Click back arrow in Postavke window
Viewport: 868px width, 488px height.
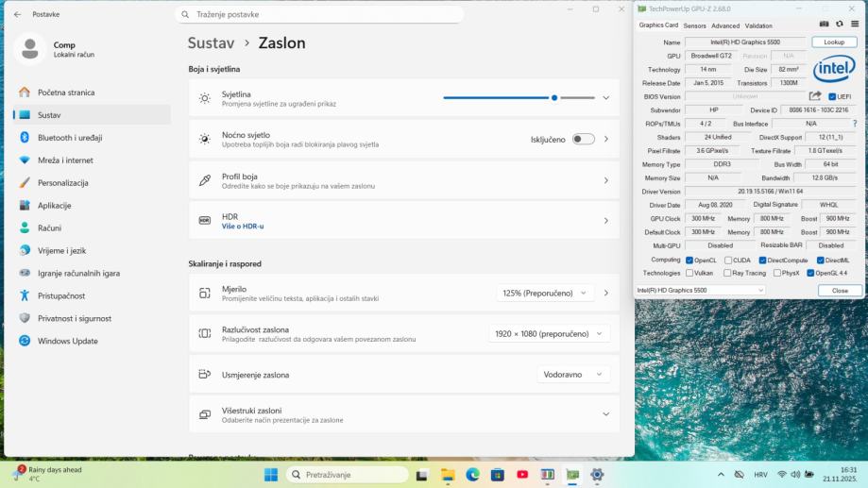click(17, 14)
